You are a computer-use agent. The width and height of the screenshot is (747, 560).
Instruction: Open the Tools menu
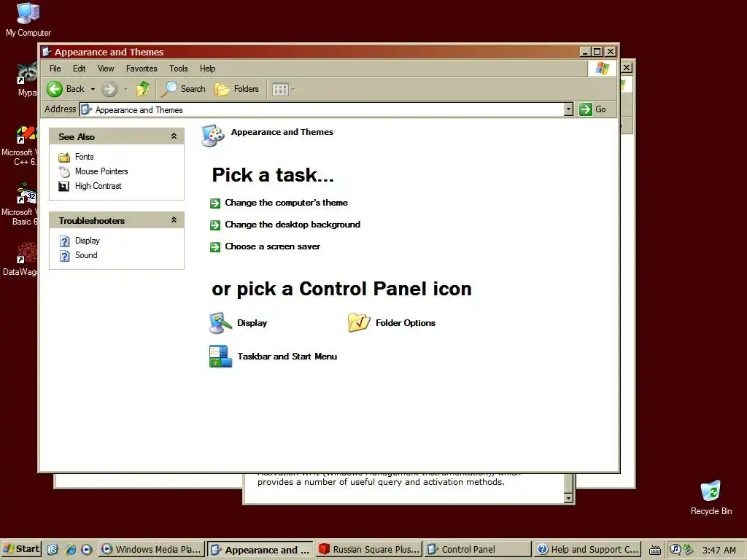pos(179,69)
